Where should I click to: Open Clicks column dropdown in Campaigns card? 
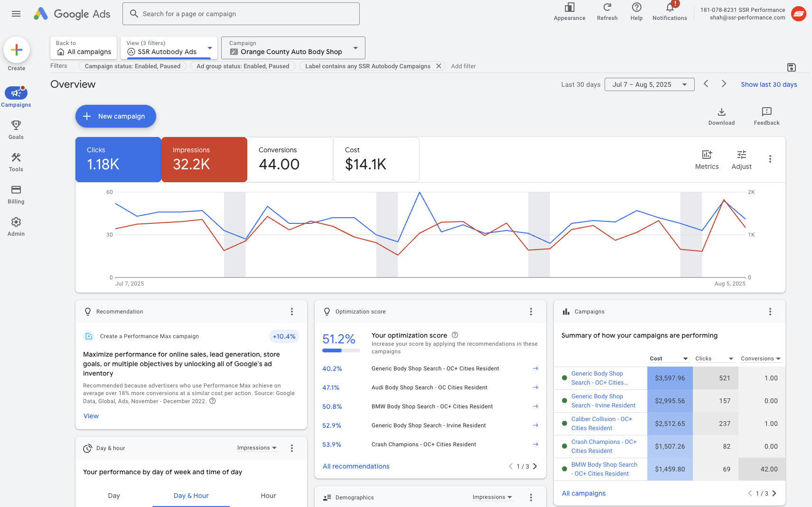[714, 359]
